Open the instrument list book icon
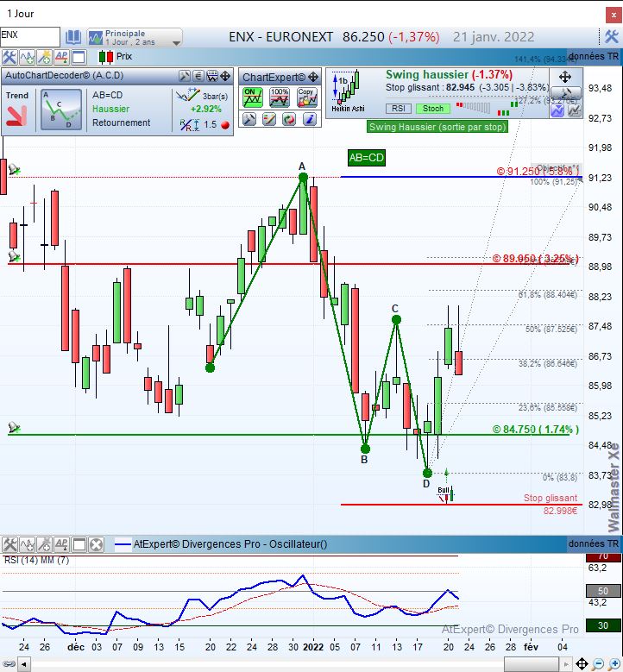This screenshot has height=672, width=623. (x=73, y=38)
